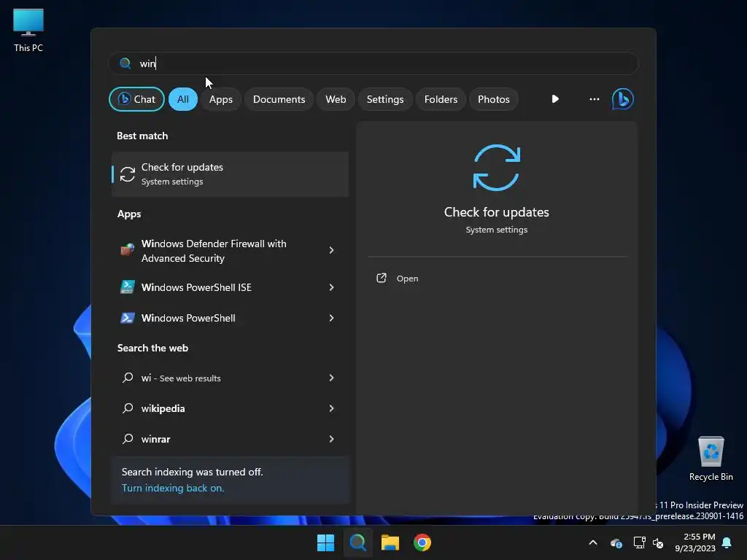Switch to the Web filter tab

point(336,99)
